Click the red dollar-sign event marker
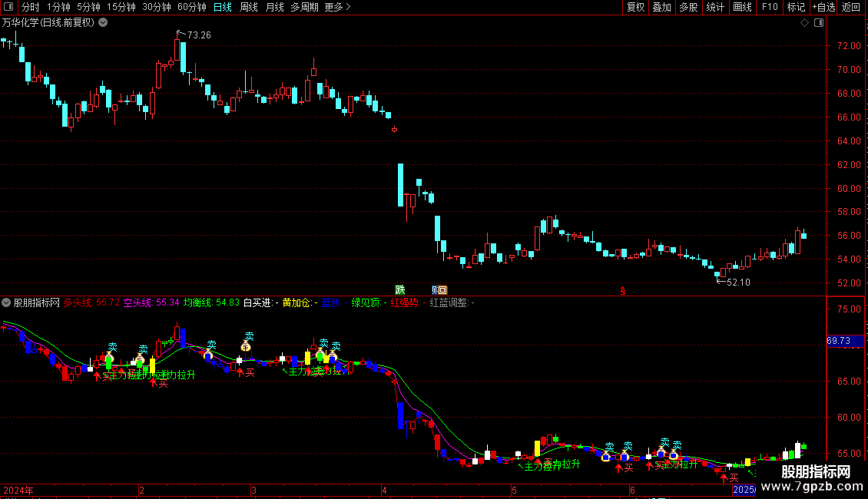 coord(623,291)
